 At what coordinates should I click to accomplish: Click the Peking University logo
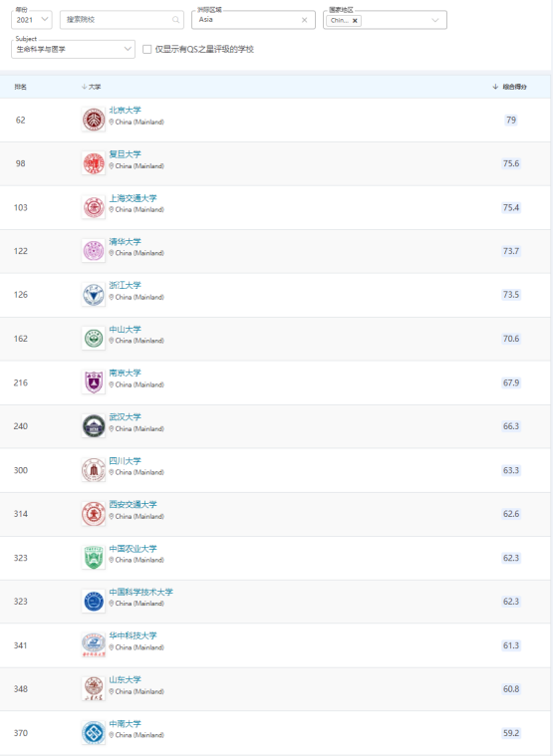94,120
